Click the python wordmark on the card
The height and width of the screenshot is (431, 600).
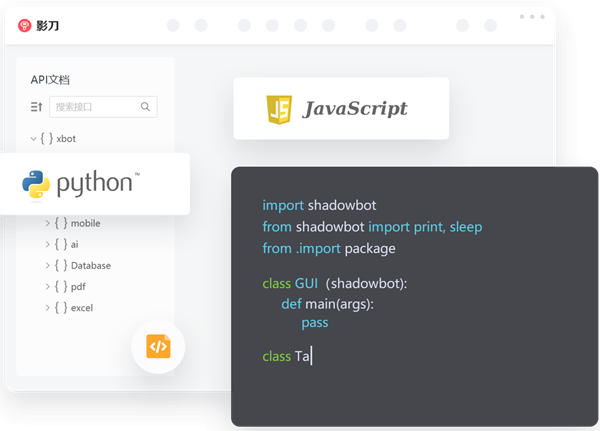(x=95, y=184)
